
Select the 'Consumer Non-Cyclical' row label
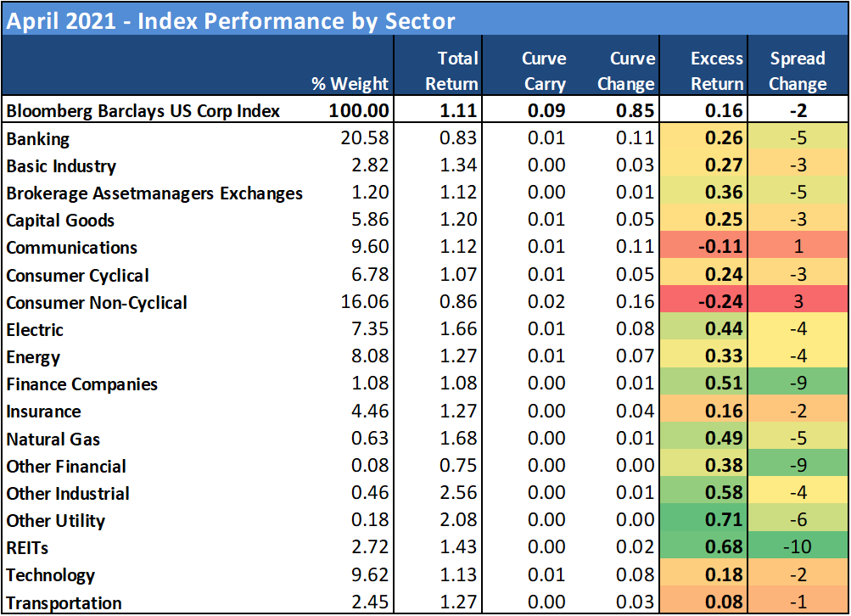pos(97,303)
